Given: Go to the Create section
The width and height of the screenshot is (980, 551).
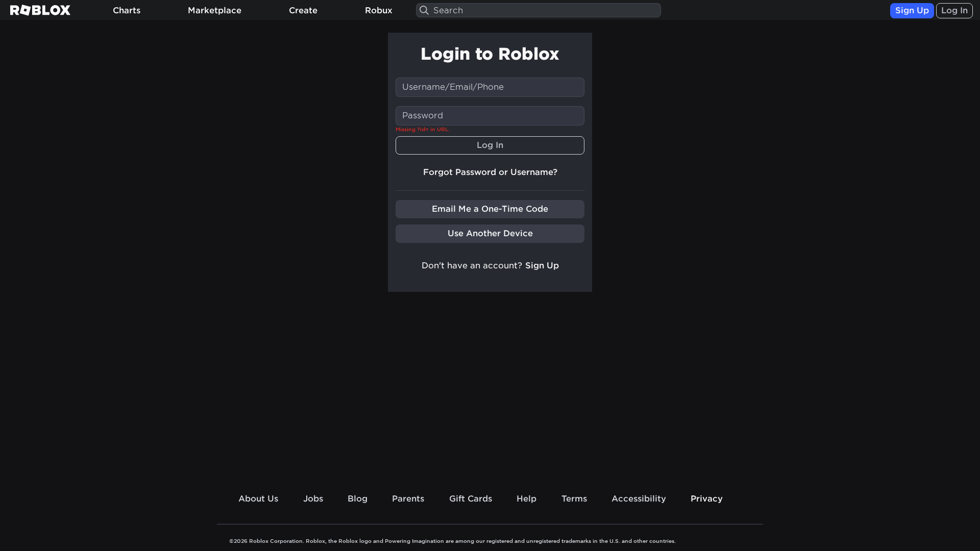Looking at the screenshot, I should 303,10.
